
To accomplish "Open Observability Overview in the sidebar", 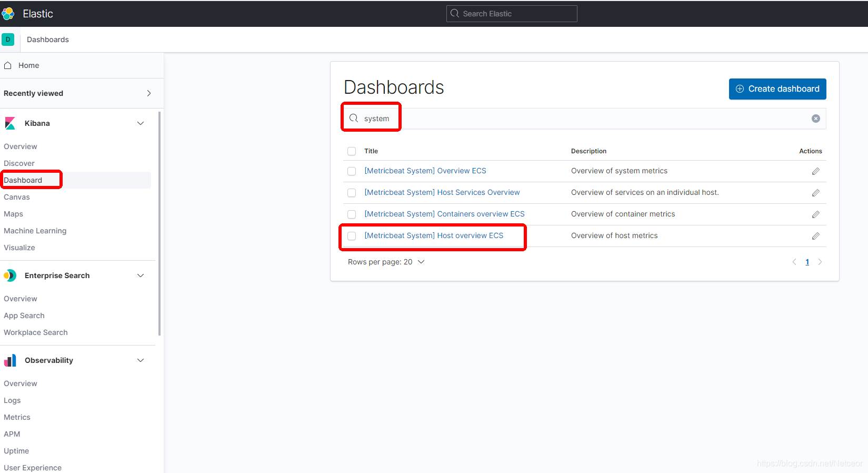I will pos(21,383).
